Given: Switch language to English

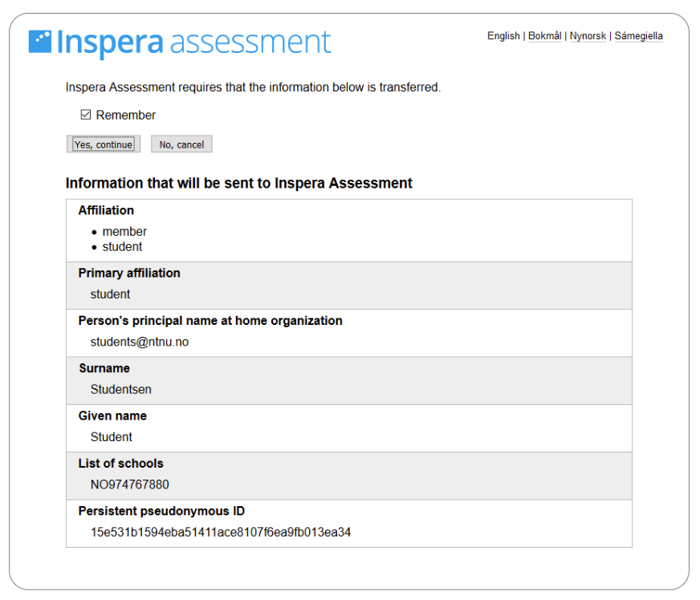Looking at the screenshot, I should 503,35.
